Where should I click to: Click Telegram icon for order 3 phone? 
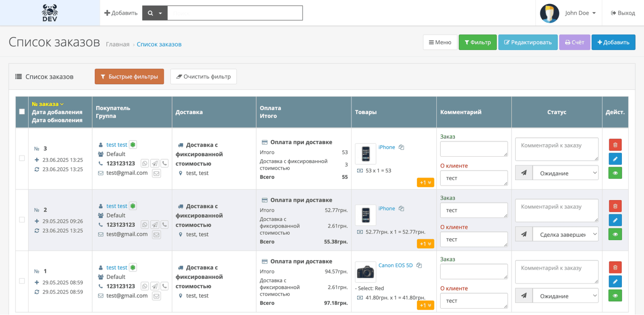155,164
